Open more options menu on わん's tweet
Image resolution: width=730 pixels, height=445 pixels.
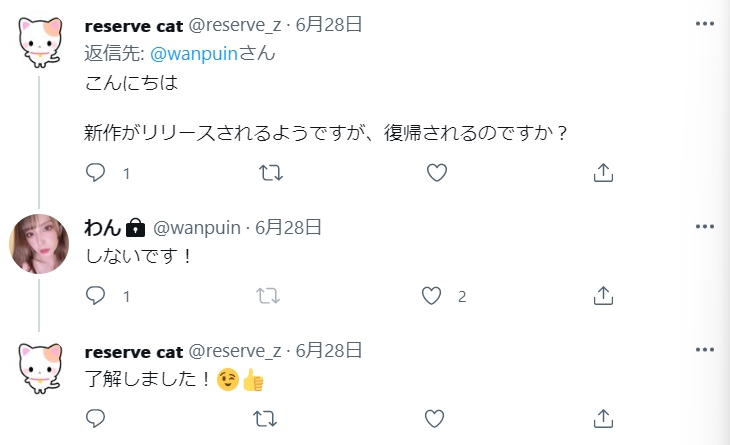coord(705,226)
